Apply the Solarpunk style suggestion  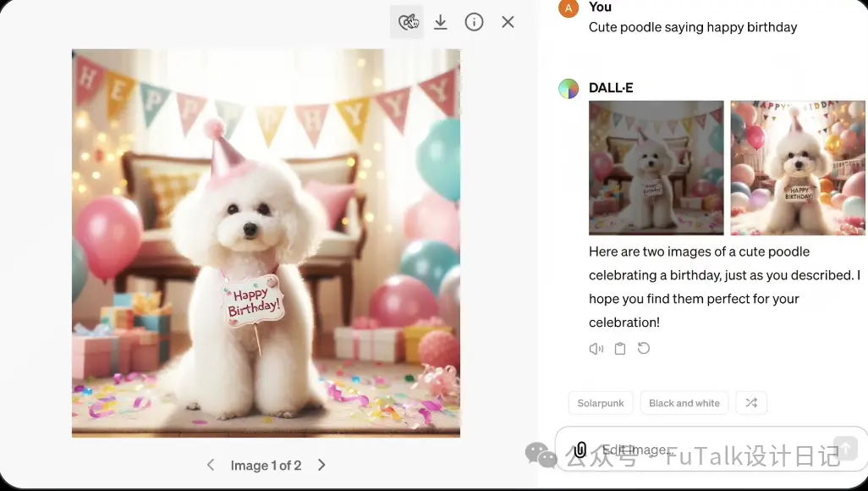coord(601,403)
